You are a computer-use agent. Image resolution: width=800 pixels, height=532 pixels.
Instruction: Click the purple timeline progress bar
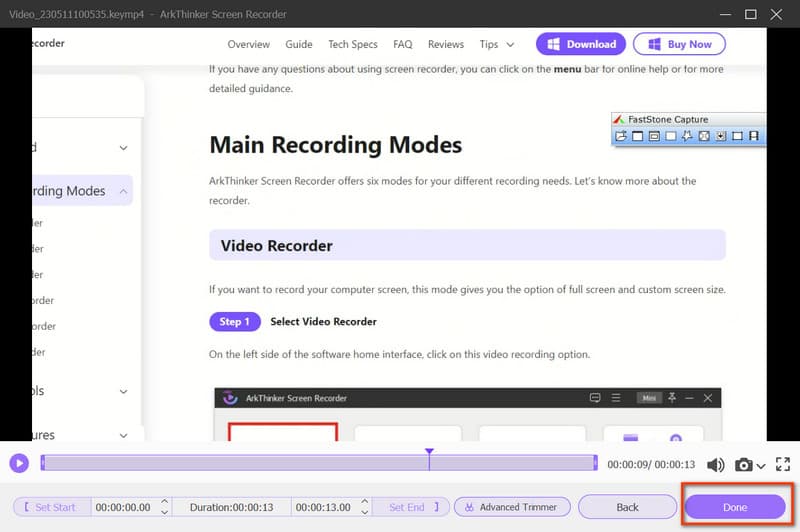click(319, 463)
